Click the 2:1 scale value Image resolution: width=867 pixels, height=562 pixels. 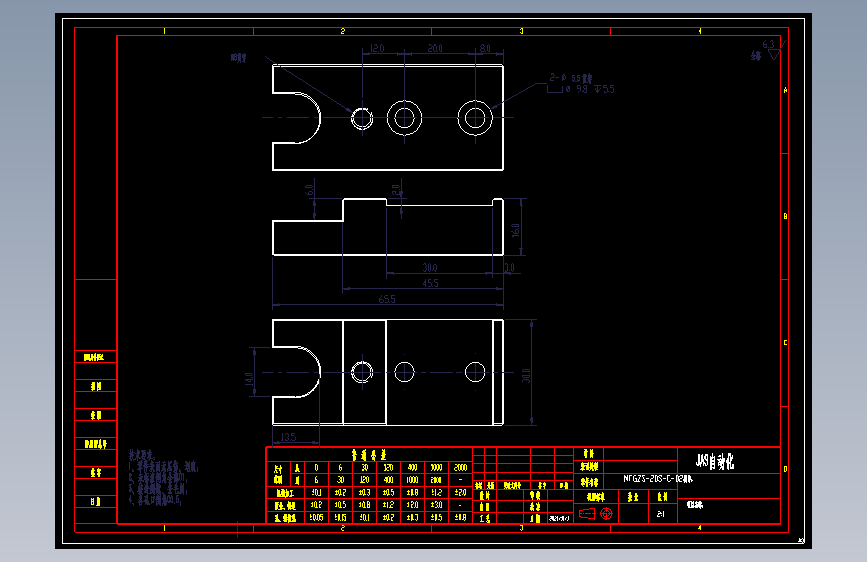click(660, 514)
